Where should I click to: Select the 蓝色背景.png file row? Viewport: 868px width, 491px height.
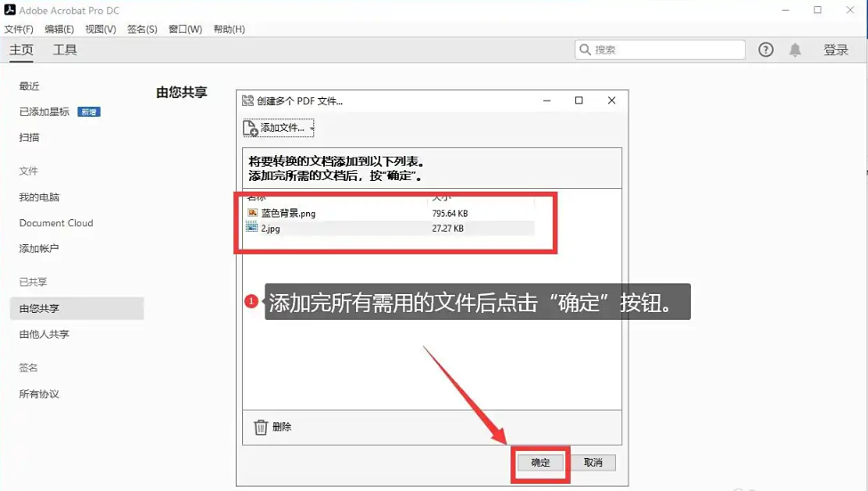click(390, 213)
